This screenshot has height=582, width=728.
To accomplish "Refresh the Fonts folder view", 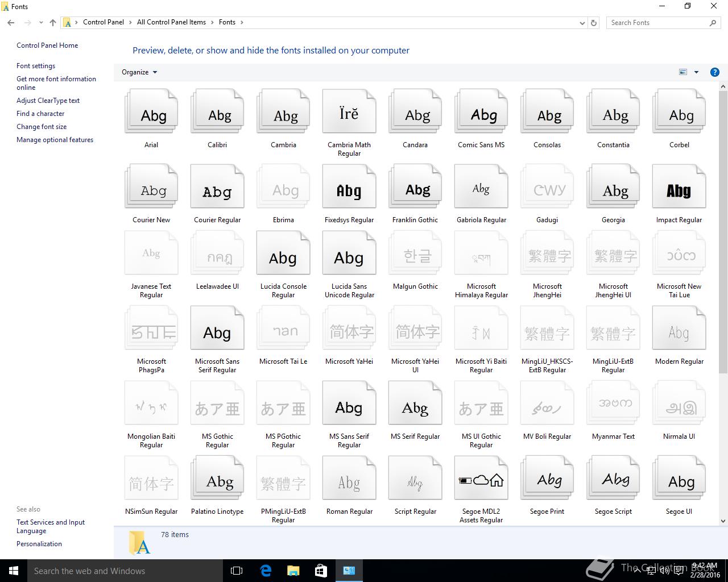I will [594, 23].
